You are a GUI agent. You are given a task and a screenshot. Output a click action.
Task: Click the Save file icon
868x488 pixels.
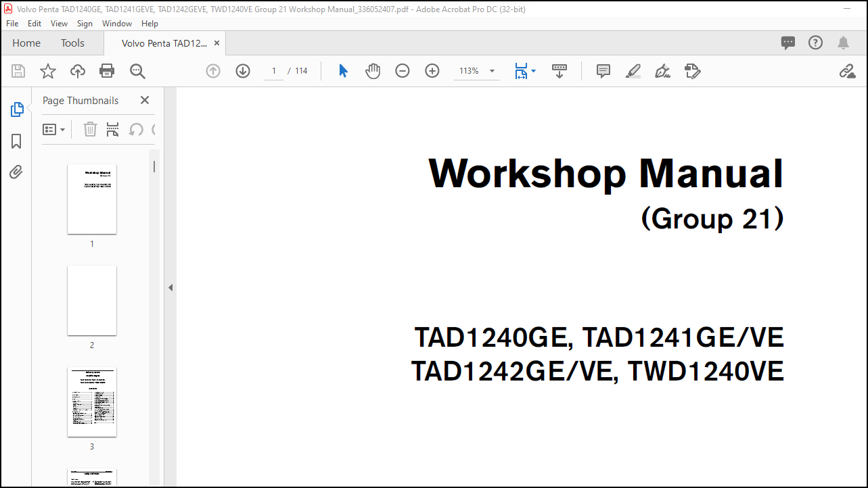(18, 71)
